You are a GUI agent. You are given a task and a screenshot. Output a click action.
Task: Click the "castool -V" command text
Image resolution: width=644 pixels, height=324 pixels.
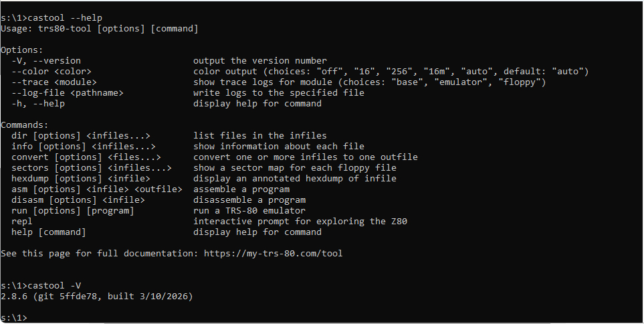point(54,286)
